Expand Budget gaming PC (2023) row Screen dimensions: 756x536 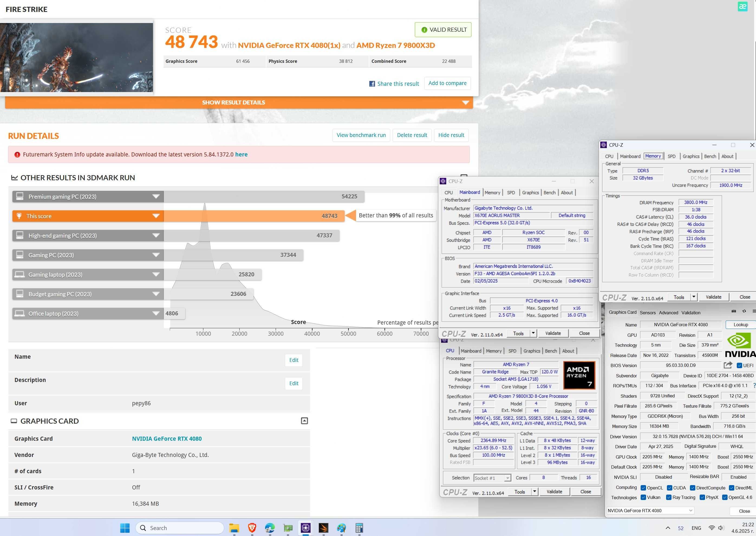[x=156, y=294]
